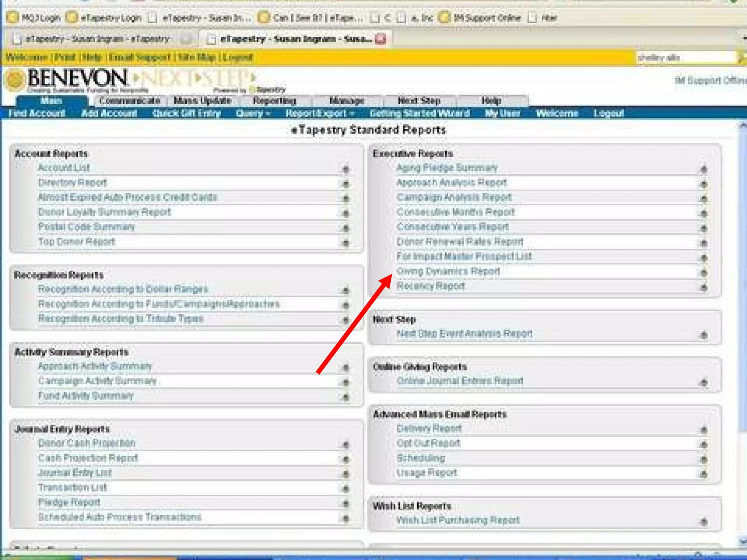
Task: Open the Communicate tab
Action: [129, 101]
